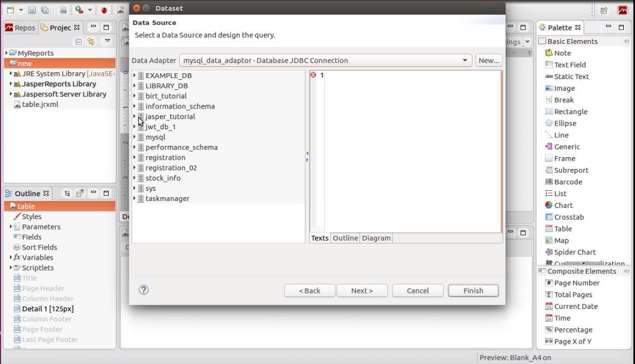Select jasper_tutorial schema
Screen dimensions: 635x364
(170, 117)
